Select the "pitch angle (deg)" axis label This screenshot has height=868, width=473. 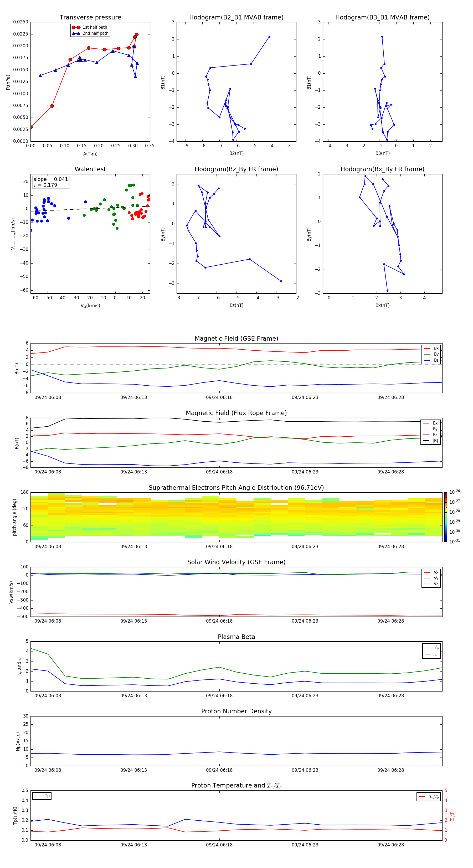click(x=14, y=517)
